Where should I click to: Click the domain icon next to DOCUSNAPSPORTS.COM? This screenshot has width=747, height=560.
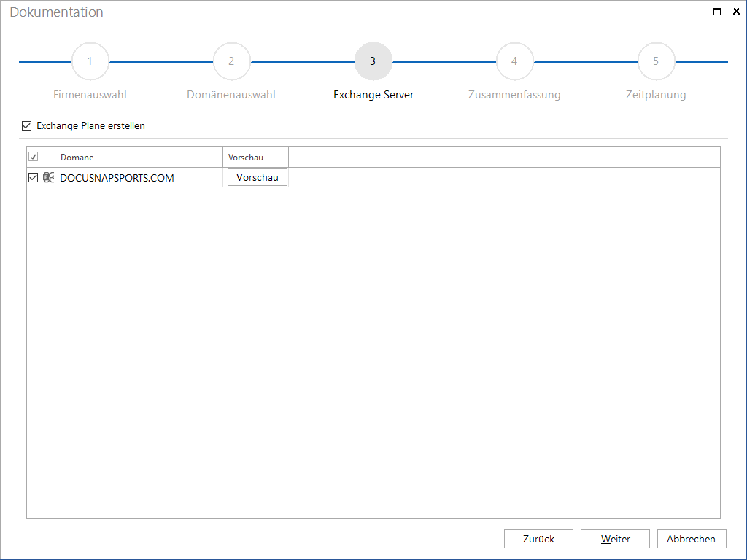(48, 178)
